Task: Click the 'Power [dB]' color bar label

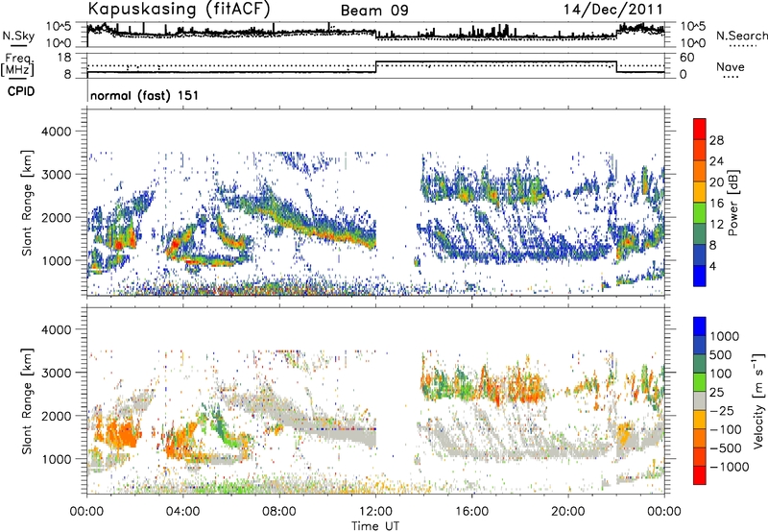Action: [733, 203]
